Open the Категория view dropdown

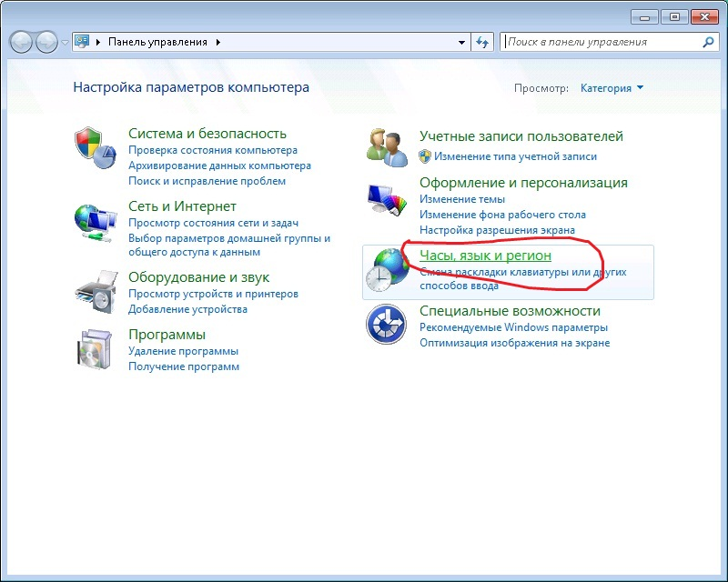point(612,88)
